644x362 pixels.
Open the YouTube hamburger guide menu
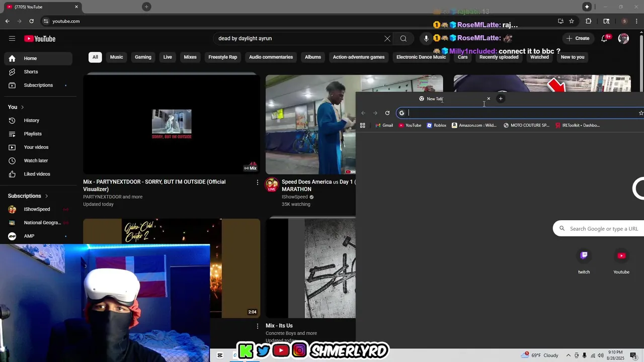click(x=12, y=39)
